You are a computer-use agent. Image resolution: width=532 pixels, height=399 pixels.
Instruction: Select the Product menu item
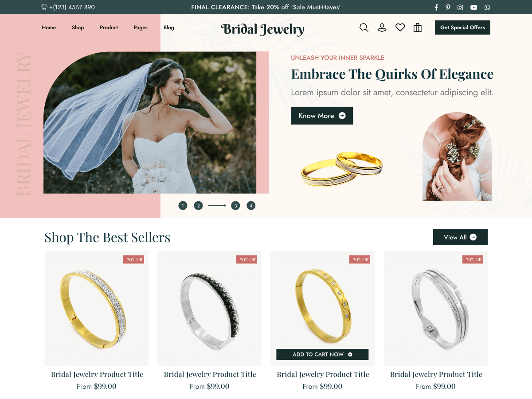[109, 27]
